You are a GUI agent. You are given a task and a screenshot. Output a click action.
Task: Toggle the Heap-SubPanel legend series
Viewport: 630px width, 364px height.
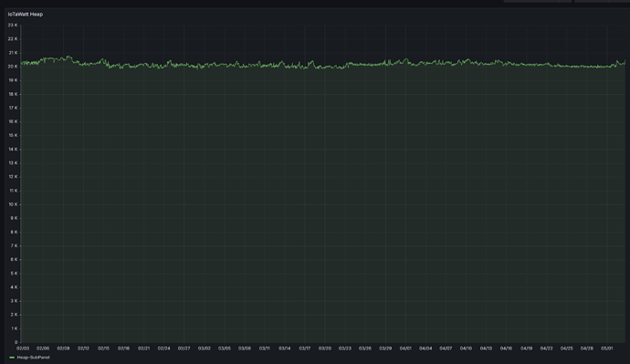[x=33, y=358]
